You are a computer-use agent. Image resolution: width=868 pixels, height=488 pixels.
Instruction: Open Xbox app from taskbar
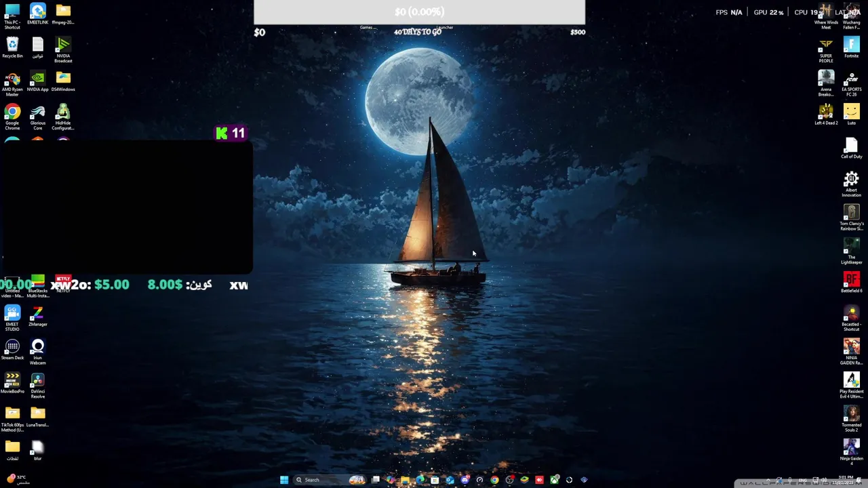(x=554, y=480)
